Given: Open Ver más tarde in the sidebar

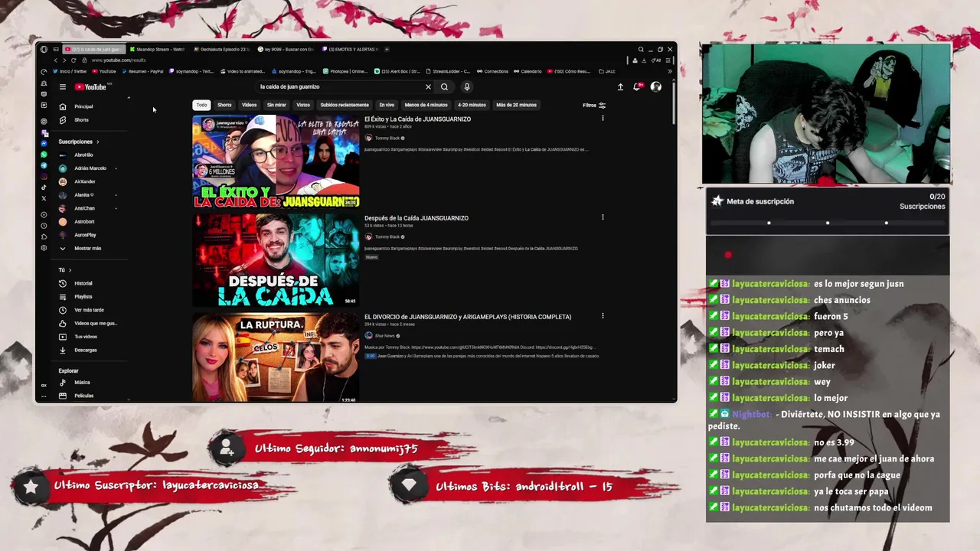Looking at the screenshot, I should pyautogui.click(x=89, y=310).
